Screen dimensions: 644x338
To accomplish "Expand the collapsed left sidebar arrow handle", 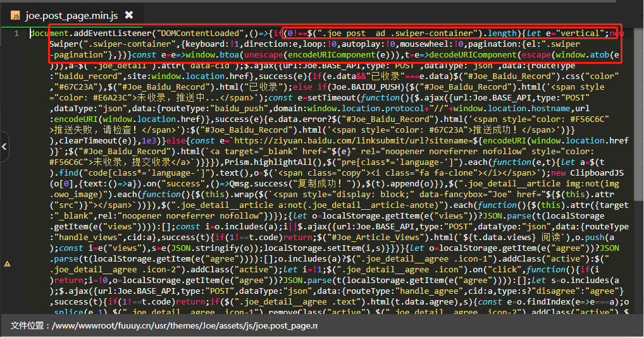I will (x=5, y=147).
